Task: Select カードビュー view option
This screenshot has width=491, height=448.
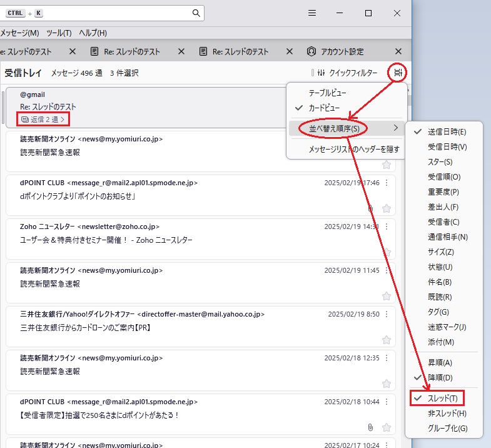Action: [323, 108]
